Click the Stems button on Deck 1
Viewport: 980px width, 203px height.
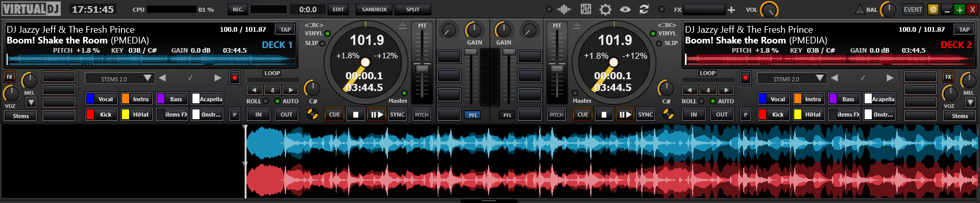(20, 116)
